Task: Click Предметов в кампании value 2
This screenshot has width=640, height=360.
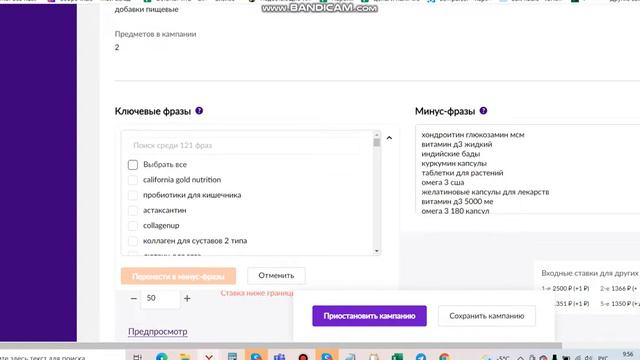Action: [117, 47]
